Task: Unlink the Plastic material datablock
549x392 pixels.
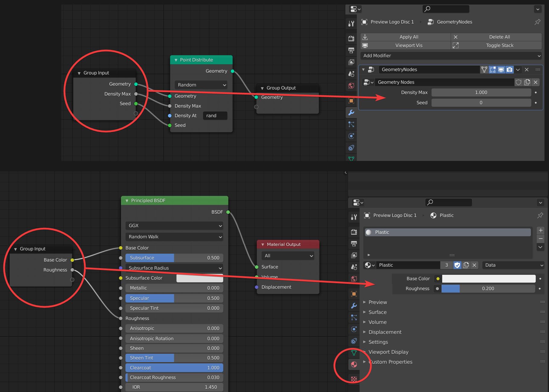Action: [x=474, y=265]
